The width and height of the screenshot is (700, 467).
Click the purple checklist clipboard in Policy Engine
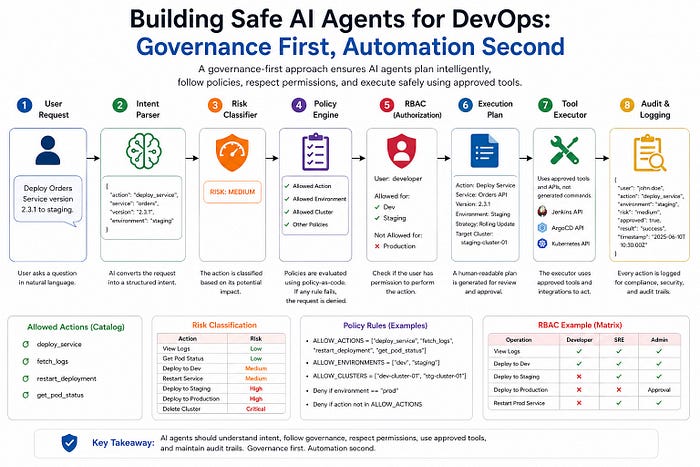[x=315, y=152]
